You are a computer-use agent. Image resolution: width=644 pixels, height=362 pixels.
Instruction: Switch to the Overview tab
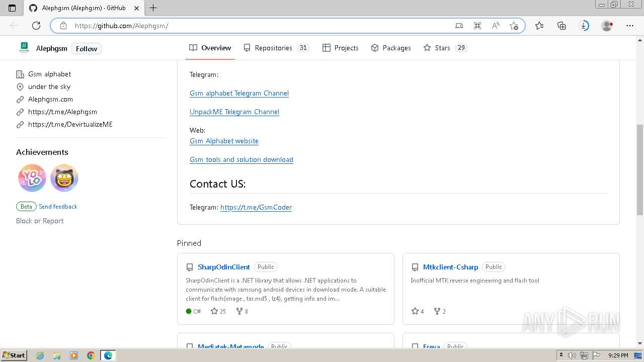tap(210, 48)
